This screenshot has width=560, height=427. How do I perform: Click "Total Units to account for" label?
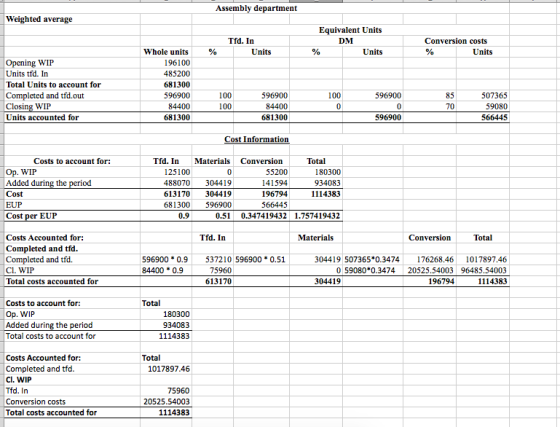click(54, 85)
